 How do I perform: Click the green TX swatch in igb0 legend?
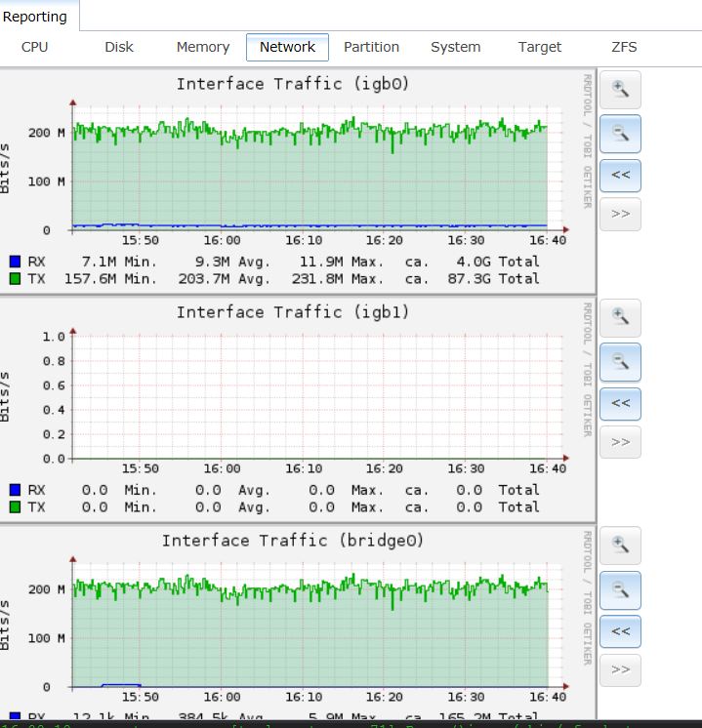15,279
